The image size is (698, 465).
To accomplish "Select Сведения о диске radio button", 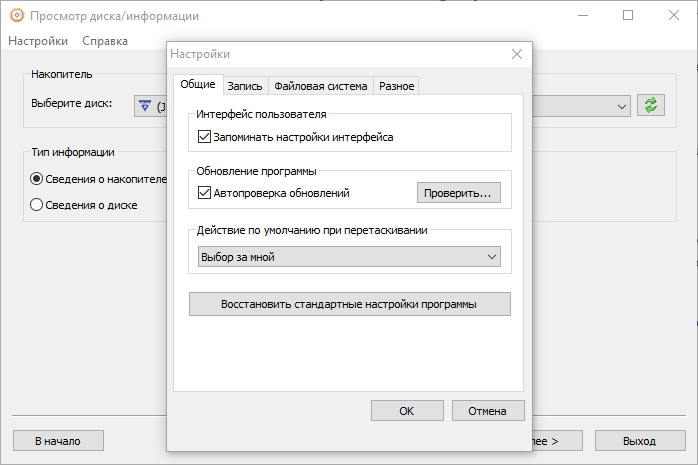I will 37,205.
